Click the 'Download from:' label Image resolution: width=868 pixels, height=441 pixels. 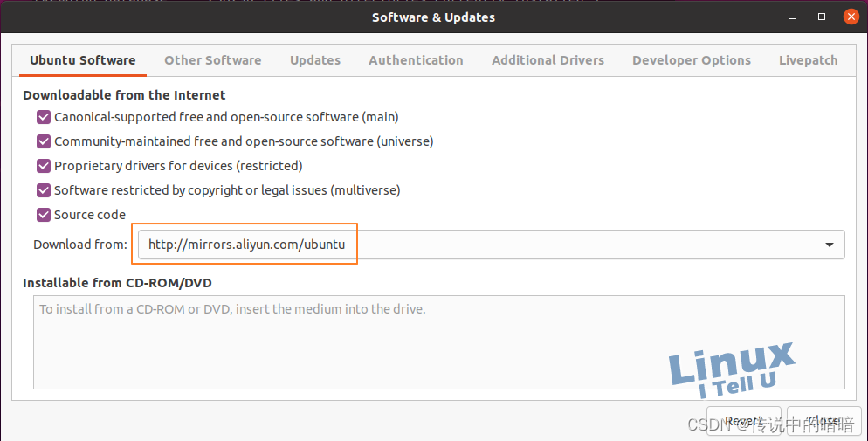pyautogui.click(x=80, y=245)
